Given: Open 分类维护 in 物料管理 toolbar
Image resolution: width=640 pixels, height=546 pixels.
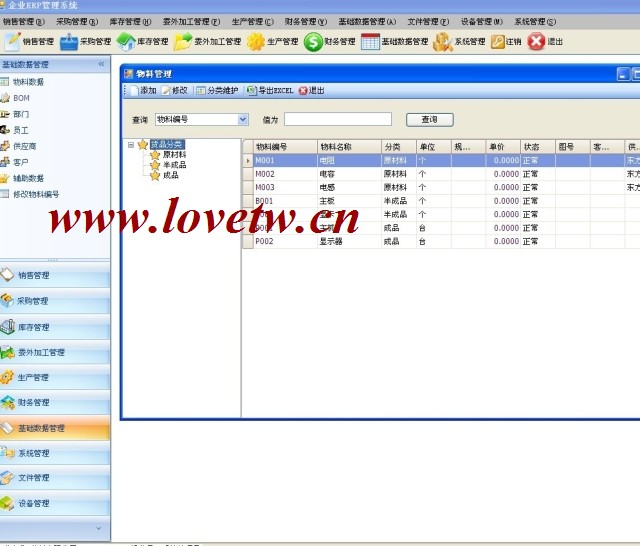Looking at the screenshot, I should (x=218, y=91).
